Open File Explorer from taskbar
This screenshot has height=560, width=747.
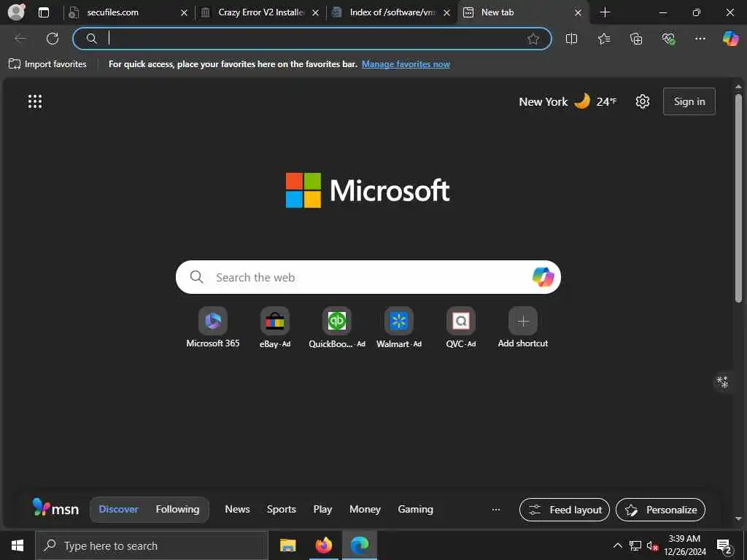pos(287,545)
